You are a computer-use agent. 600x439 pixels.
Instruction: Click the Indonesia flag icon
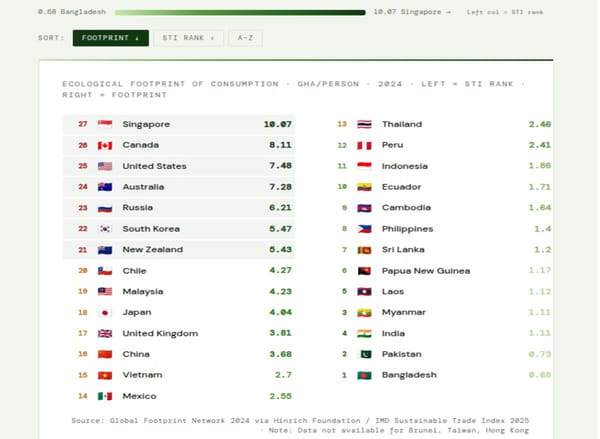tap(364, 166)
